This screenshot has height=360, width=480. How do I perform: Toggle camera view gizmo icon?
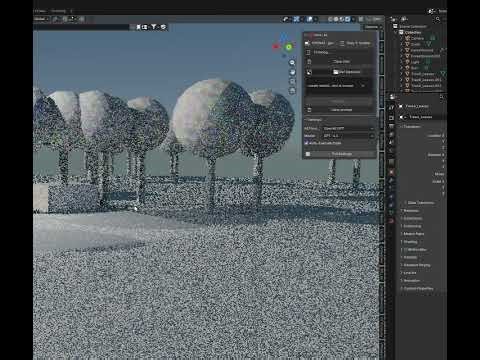pyautogui.click(x=292, y=81)
